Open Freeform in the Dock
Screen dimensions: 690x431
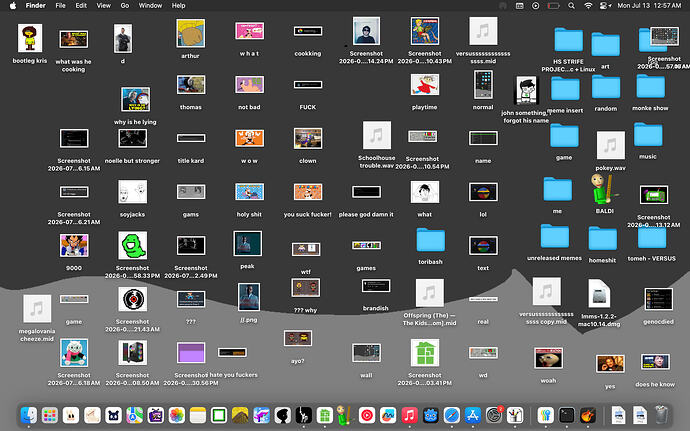point(388,415)
